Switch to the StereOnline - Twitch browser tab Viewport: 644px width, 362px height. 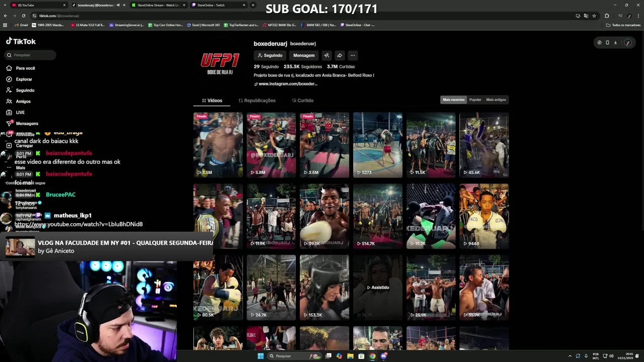click(x=218, y=5)
